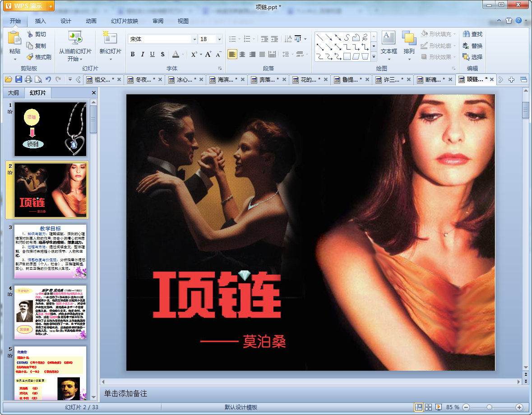532x415 pixels.
Task: Increase paragraph indent icon
Action: pyautogui.click(x=274, y=39)
